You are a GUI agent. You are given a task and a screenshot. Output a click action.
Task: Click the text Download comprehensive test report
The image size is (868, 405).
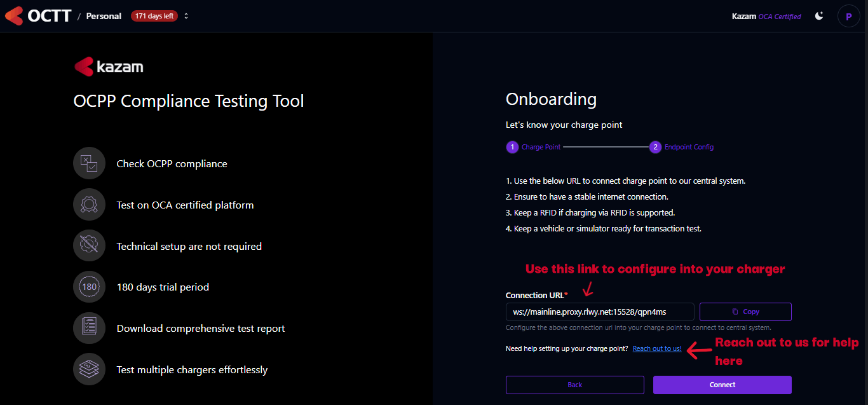click(x=201, y=328)
